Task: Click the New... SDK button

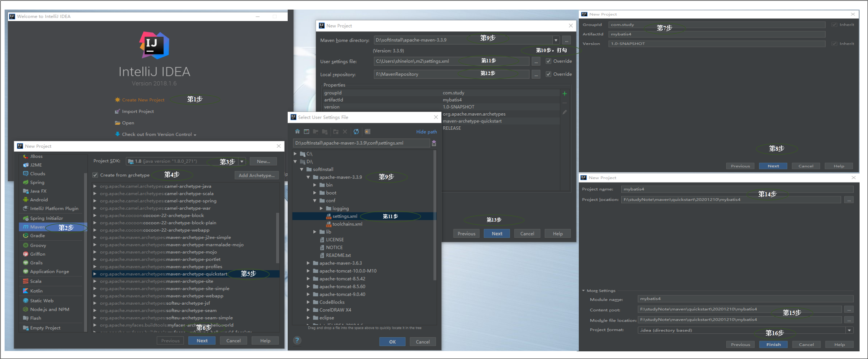Action: coord(263,162)
